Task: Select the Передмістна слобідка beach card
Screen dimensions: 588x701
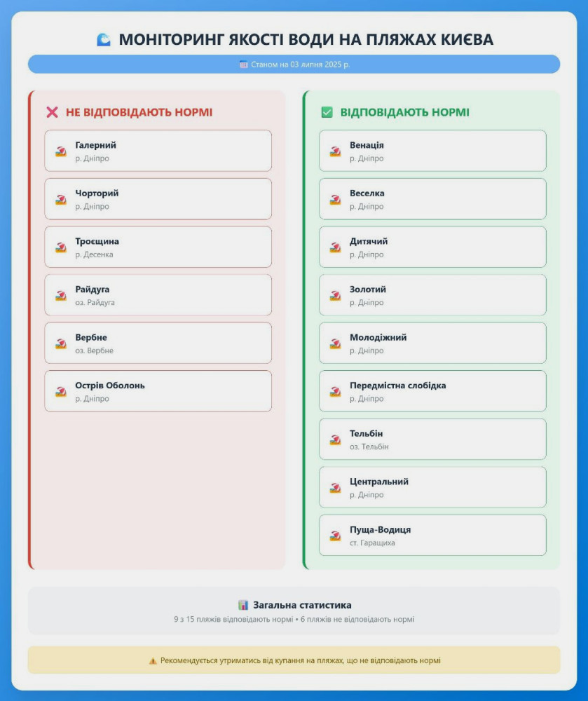Action: point(432,391)
